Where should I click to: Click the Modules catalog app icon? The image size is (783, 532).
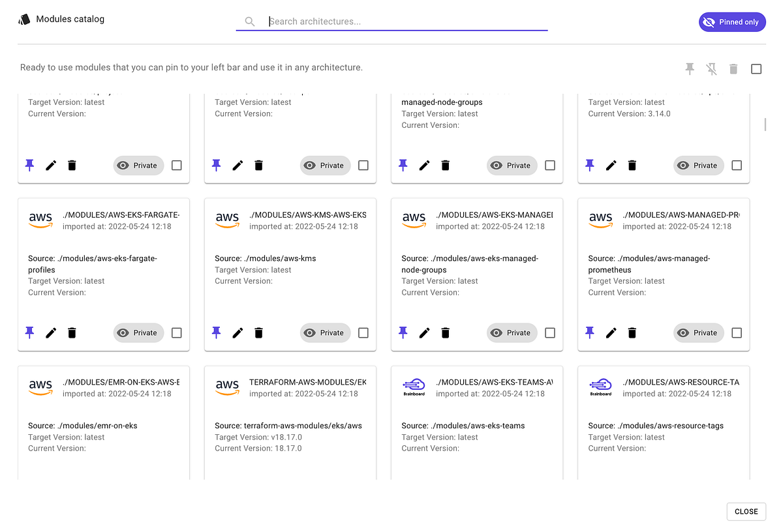tap(24, 19)
